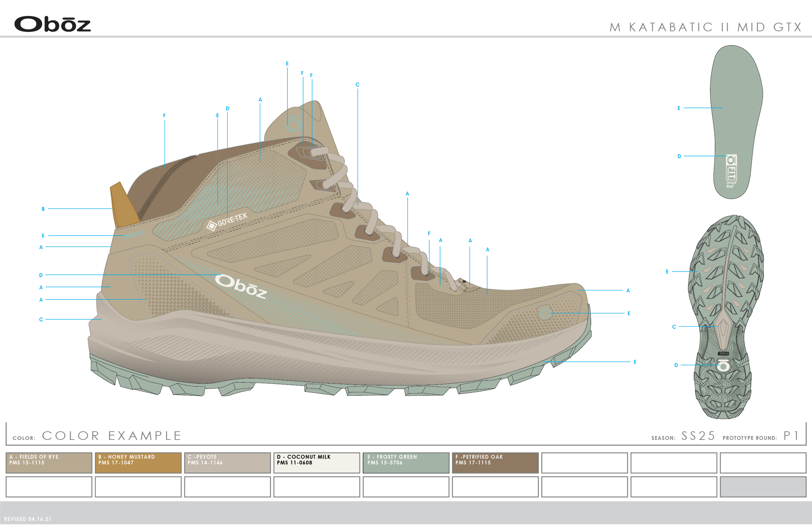
Task: Click the 'PMS 15-5706' code text
Action: [x=385, y=463]
